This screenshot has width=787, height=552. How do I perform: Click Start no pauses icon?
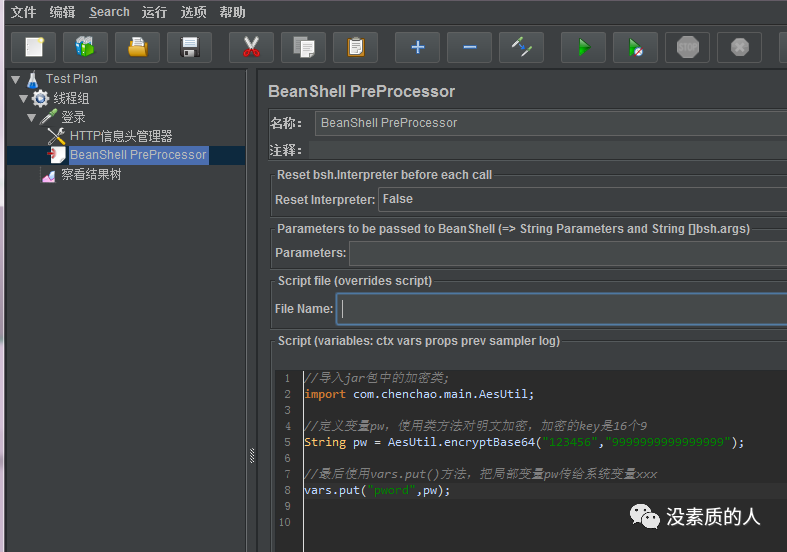click(635, 48)
